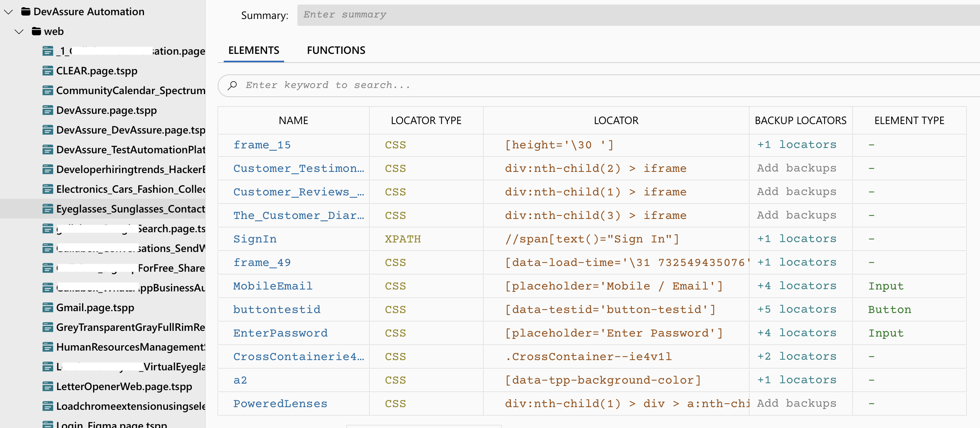The width and height of the screenshot is (980, 428).
Task: Click the folder icon beside web
Action: 36,31
